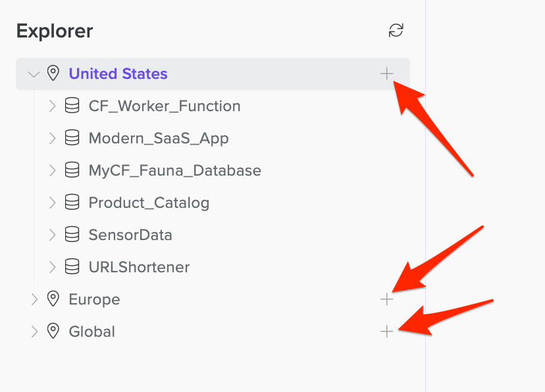Expand the URLShortener database node
The width and height of the screenshot is (545, 392).
(x=52, y=267)
